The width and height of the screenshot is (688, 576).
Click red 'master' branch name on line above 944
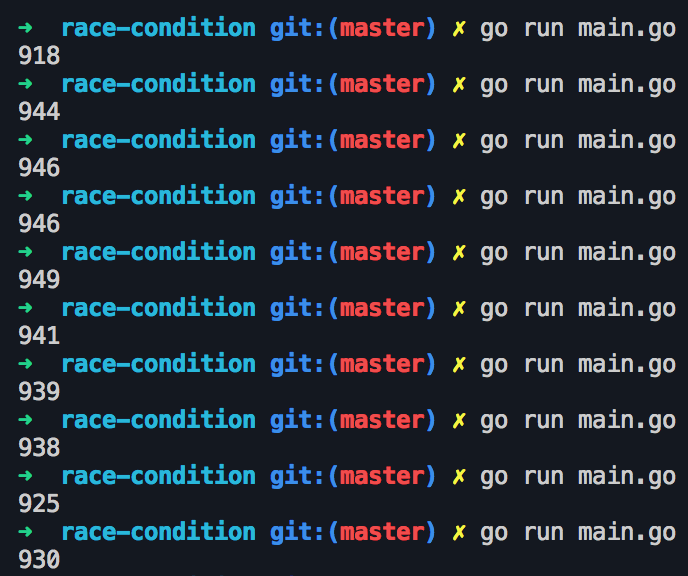[x=382, y=84]
